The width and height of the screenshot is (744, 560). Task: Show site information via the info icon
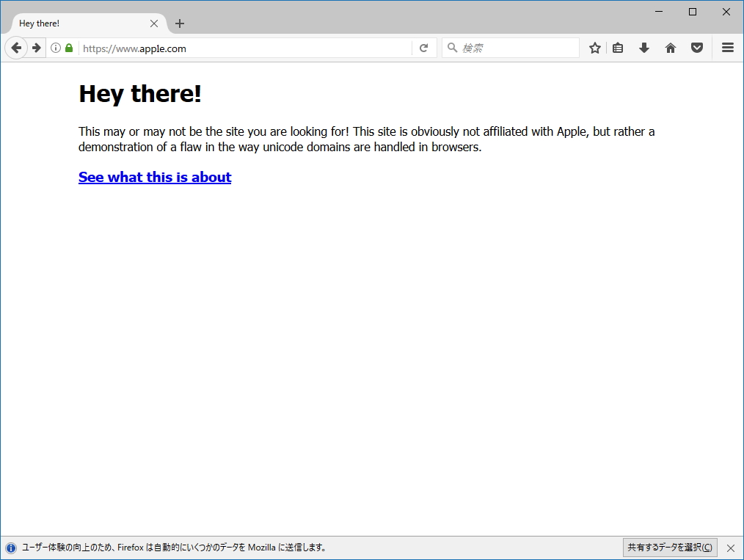[56, 48]
